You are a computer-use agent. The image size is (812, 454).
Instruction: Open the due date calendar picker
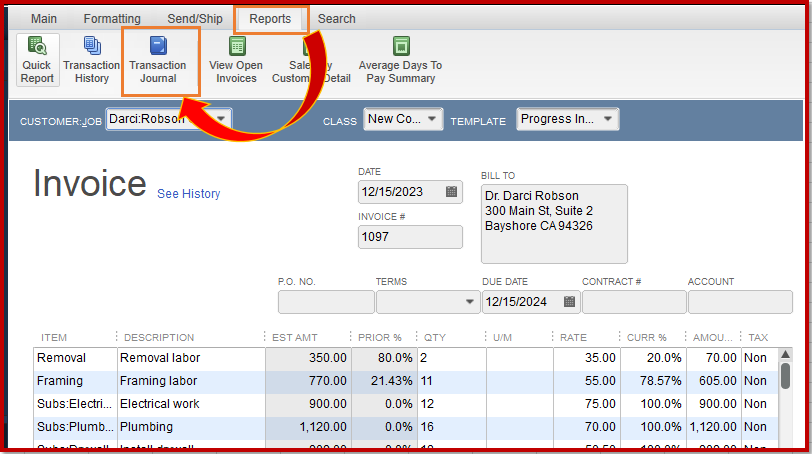pyautogui.click(x=569, y=301)
